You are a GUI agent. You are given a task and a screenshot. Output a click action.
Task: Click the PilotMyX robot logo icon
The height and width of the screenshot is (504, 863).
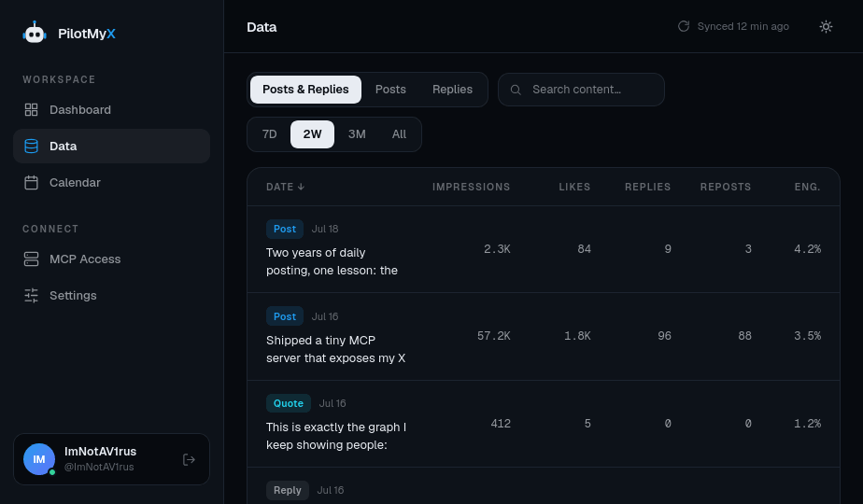(35, 33)
